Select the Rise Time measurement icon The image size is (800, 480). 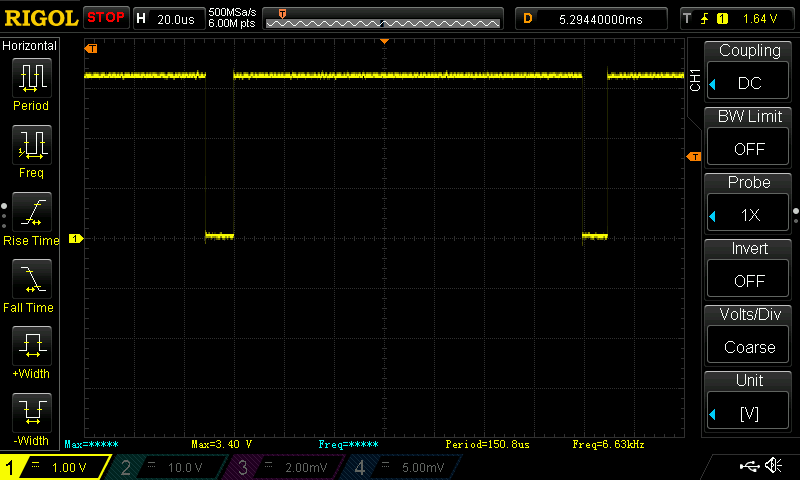tap(32, 212)
